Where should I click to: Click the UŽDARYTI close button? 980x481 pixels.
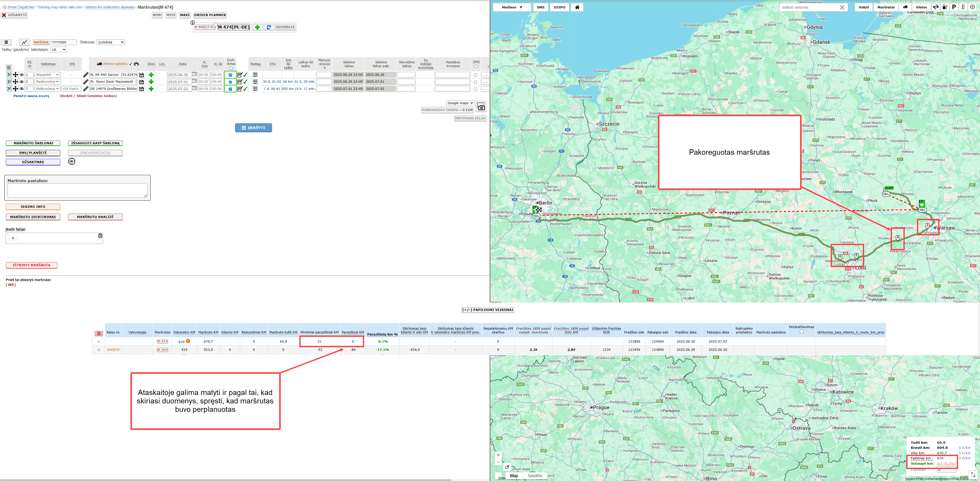click(14, 15)
